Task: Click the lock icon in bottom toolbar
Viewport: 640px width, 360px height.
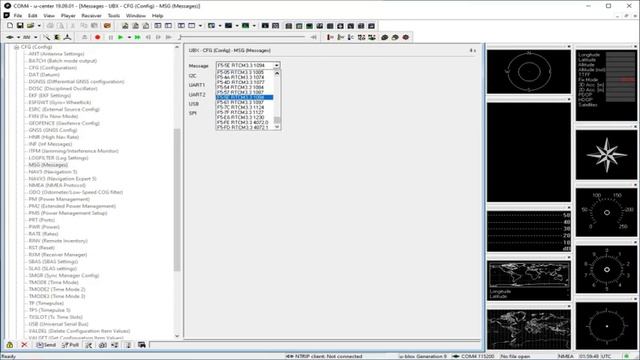Action: tap(10, 345)
